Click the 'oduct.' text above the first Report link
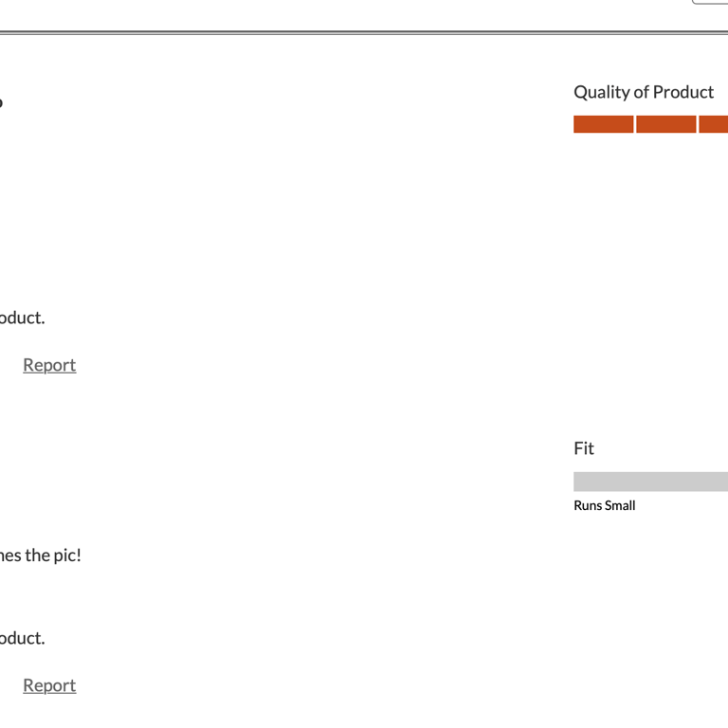The width and height of the screenshot is (728, 728). (22, 318)
